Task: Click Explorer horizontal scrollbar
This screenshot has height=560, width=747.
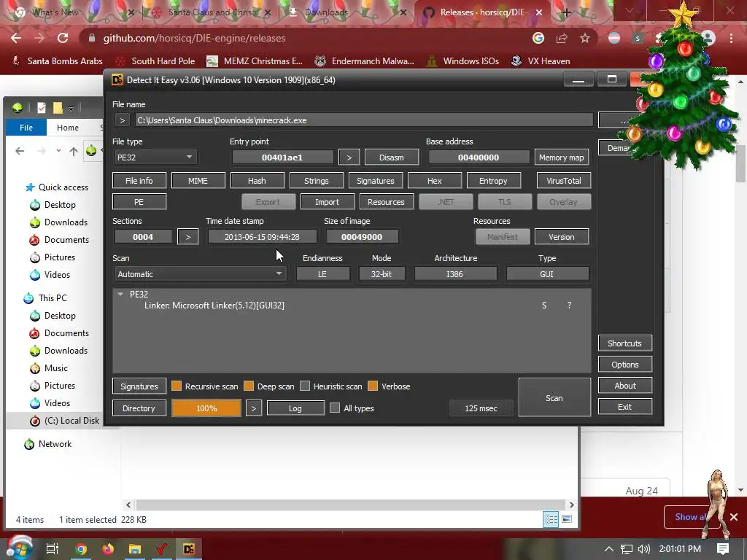Action: 350,505
